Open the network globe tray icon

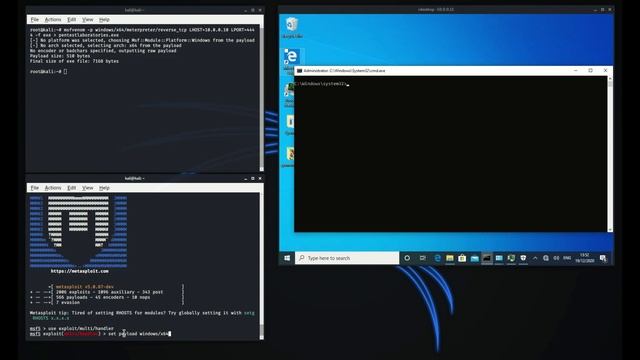546,258
